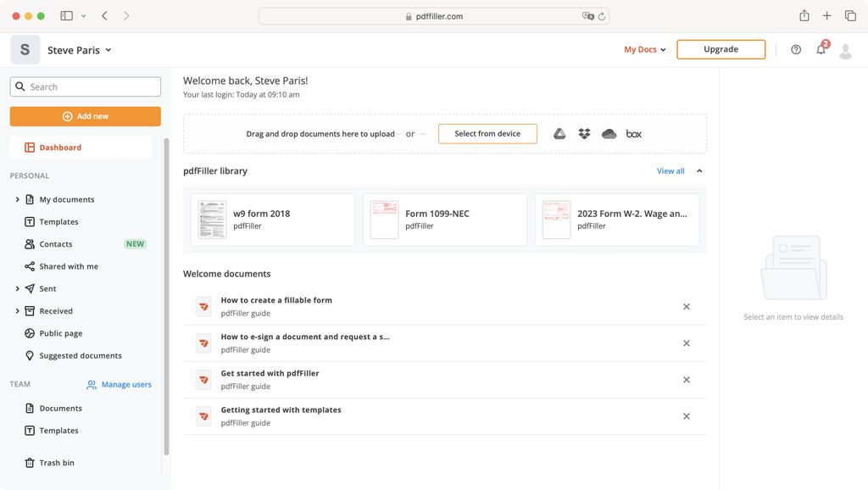Open the Help question mark icon
The width and height of the screenshot is (868, 490).
(x=796, y=49)
